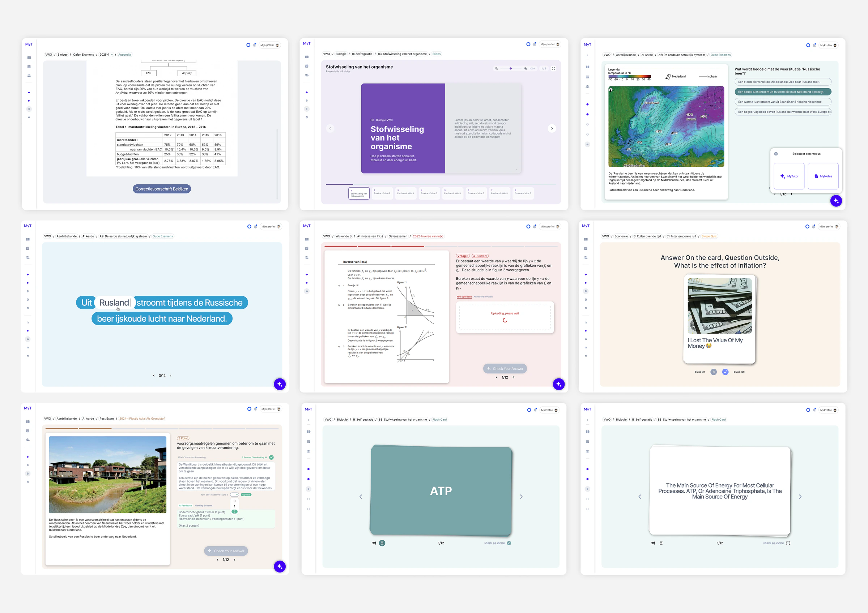Select answer 'Een koude luchtstroom uit Rusland'
Image resolution: width=868 pixels, height=613 pixels.
click(x=783, y=92)
